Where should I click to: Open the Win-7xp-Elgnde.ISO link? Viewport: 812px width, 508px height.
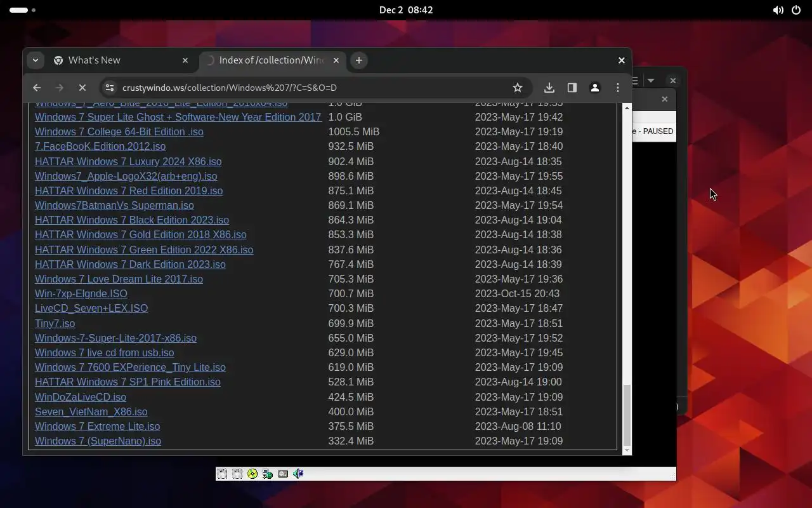coord(81,293)
